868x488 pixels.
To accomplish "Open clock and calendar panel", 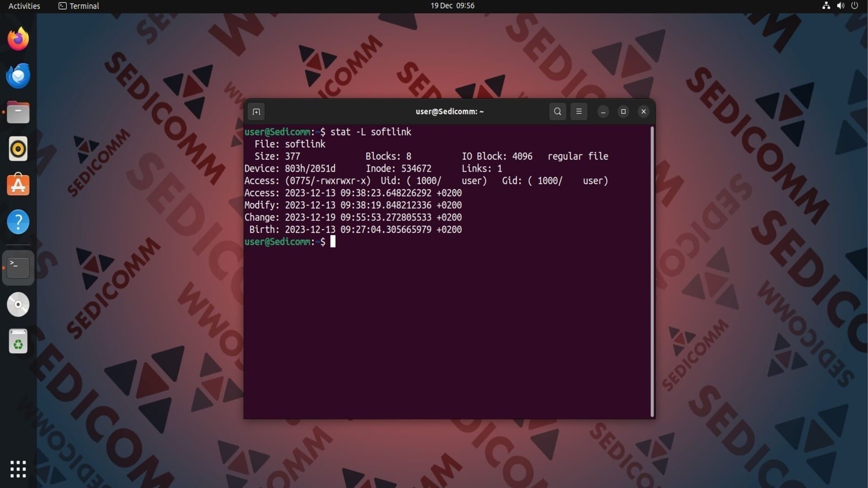I will 452,6.
